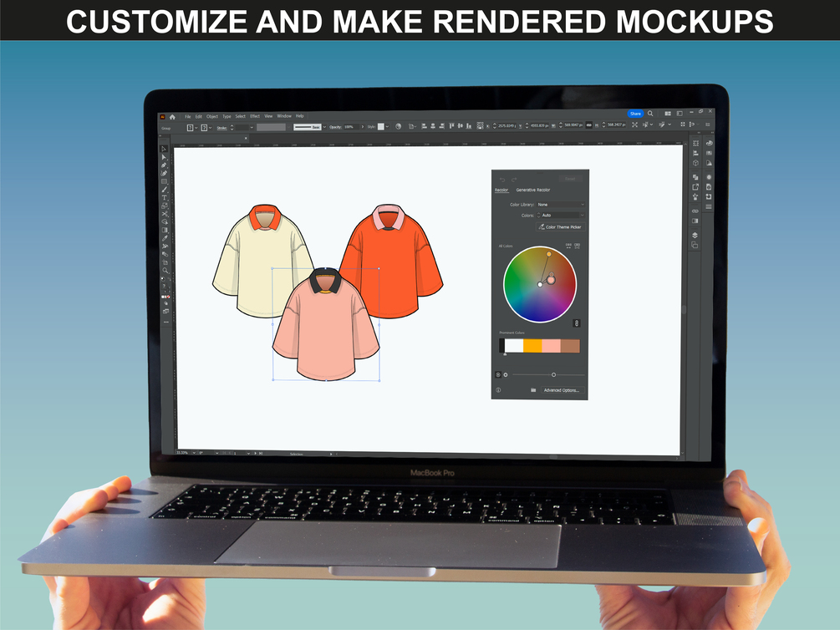Select the Rectangle shape tool
This screenshot has width=840, height=630.
(x=165, y=181)
